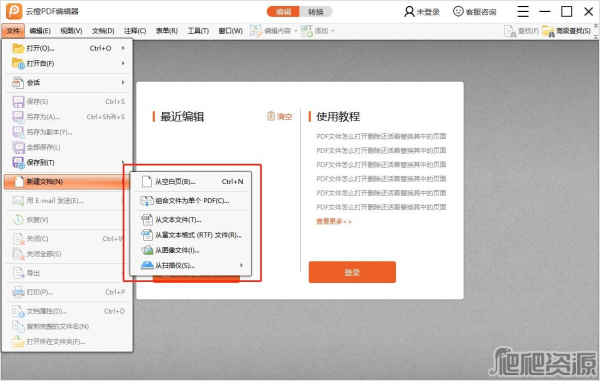Click the 编辑内容 toolbar icon
The height and width of the screenshot is (381, 600).
coord(256,31)
